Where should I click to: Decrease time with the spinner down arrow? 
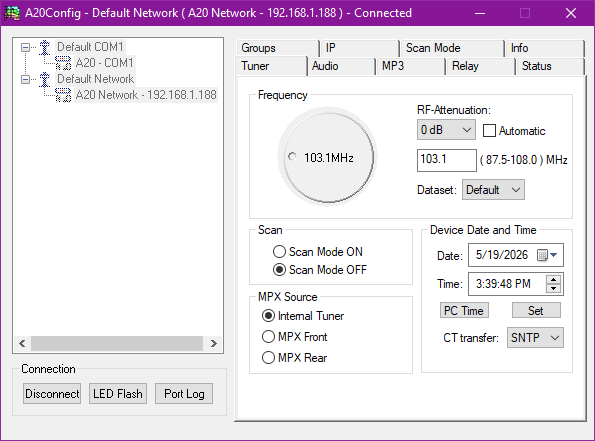coord(554,288)
